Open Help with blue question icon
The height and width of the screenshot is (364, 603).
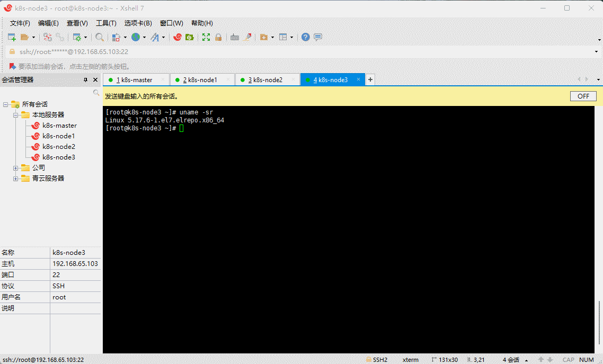305,37
